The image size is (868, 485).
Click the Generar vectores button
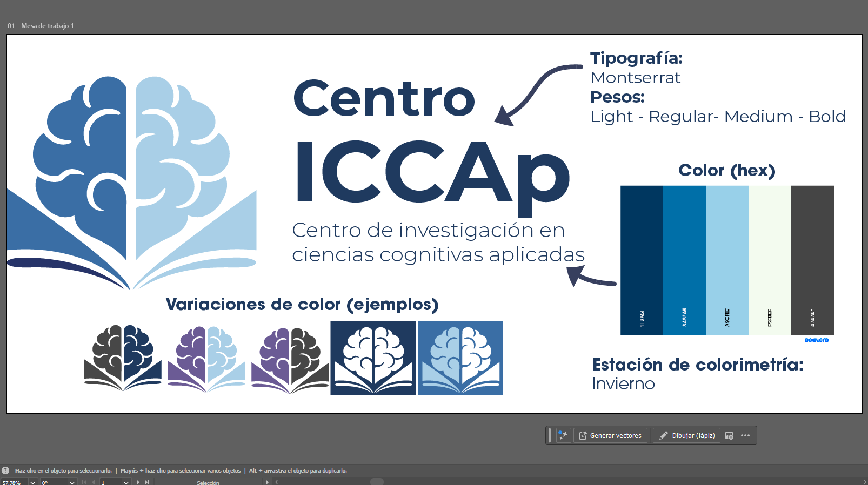(x=610, y=435)
